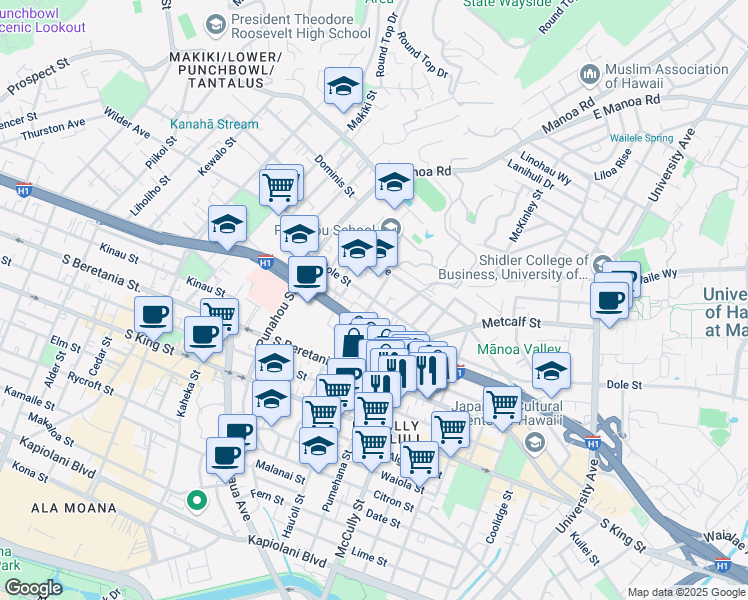Click the H1 shield near Thurston Ave
Viewport: 748px width, 600px height.
point(24,189)
